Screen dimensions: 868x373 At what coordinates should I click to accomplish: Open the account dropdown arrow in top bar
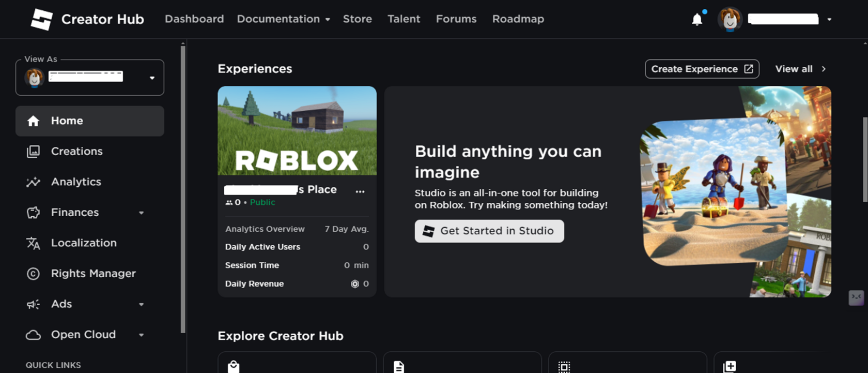click(x=829, y=19)
